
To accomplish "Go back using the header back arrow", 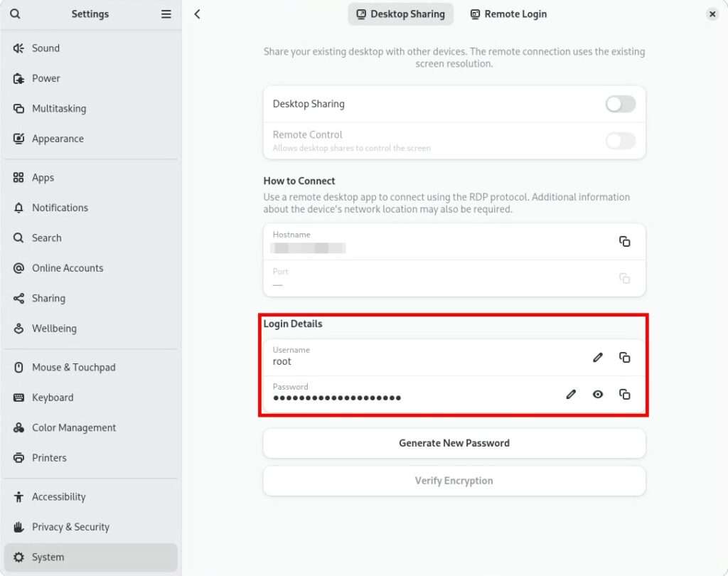I will (198, 14).
